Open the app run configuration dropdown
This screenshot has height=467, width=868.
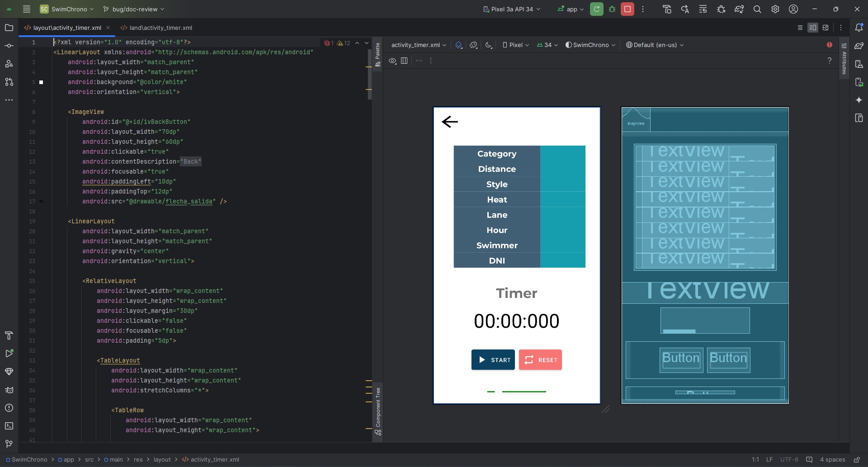pos(571,9)
